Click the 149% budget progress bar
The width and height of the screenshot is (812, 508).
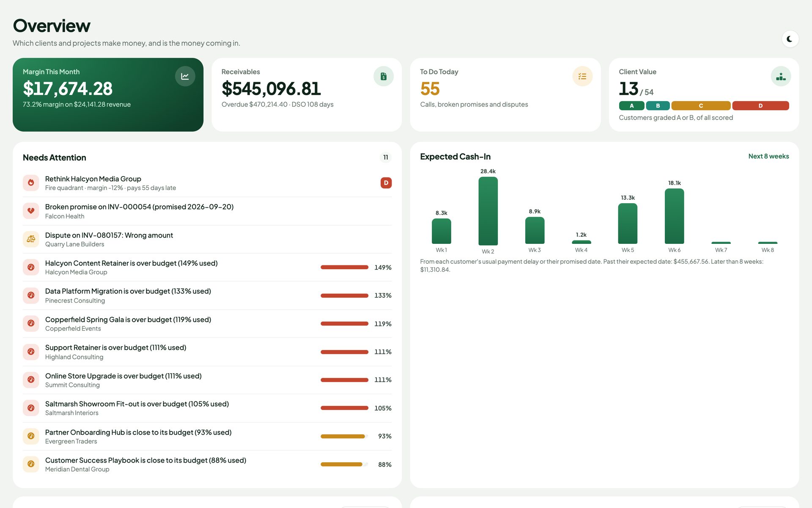[344, 267]
